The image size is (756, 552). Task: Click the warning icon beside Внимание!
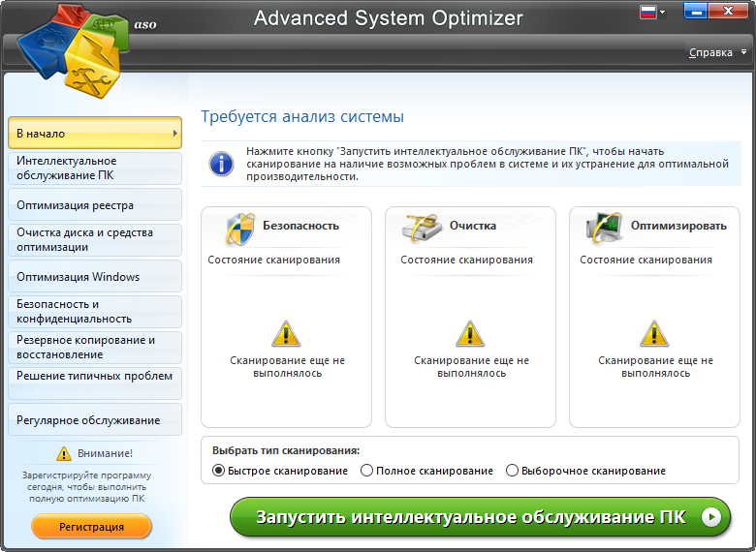(64, 453)
